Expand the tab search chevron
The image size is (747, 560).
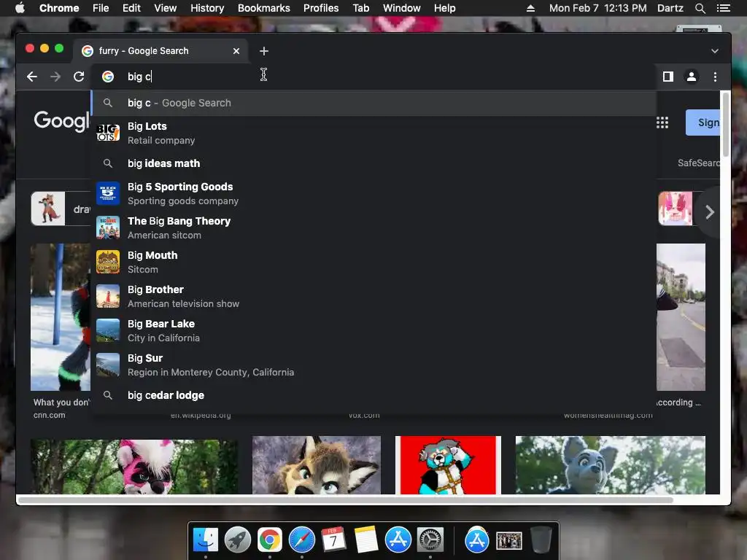point(715,51)
